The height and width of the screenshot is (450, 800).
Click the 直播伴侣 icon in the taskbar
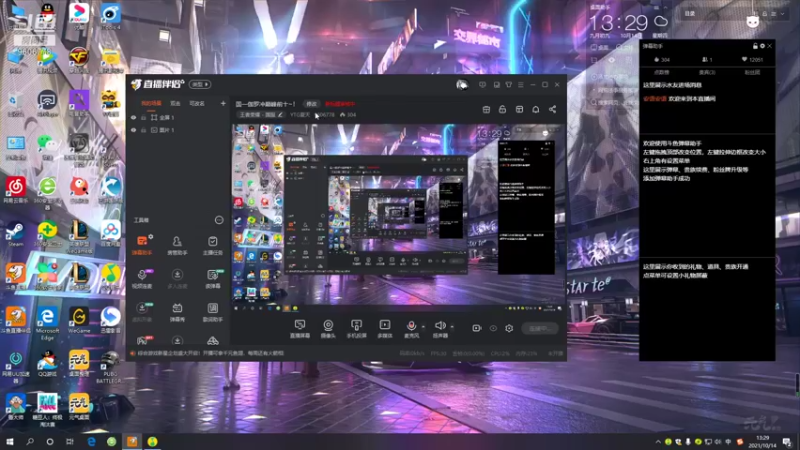pos(132,441)
